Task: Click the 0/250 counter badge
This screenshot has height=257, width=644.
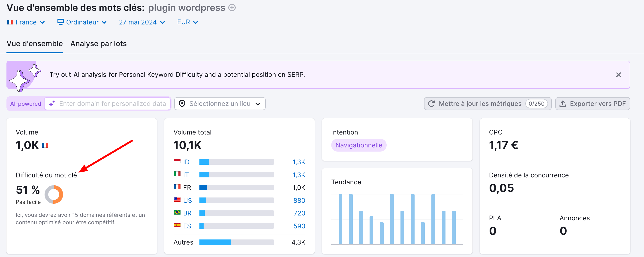Action: coord(536,104)
